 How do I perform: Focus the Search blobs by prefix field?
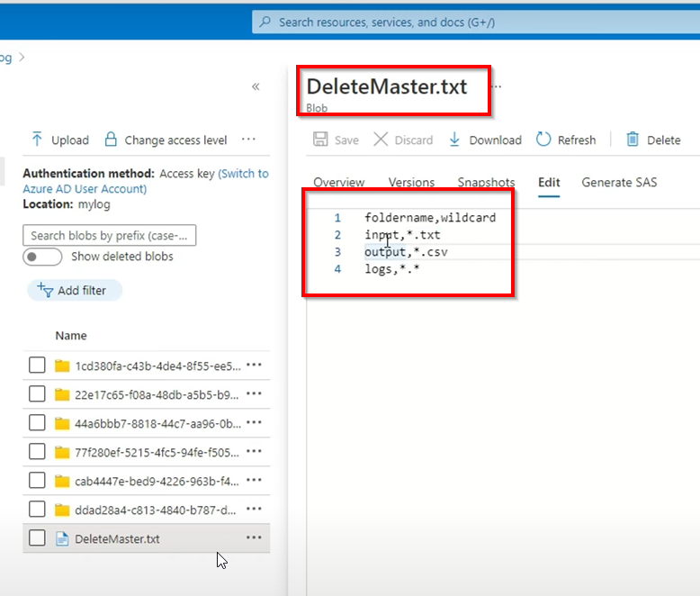pos(110,236)
